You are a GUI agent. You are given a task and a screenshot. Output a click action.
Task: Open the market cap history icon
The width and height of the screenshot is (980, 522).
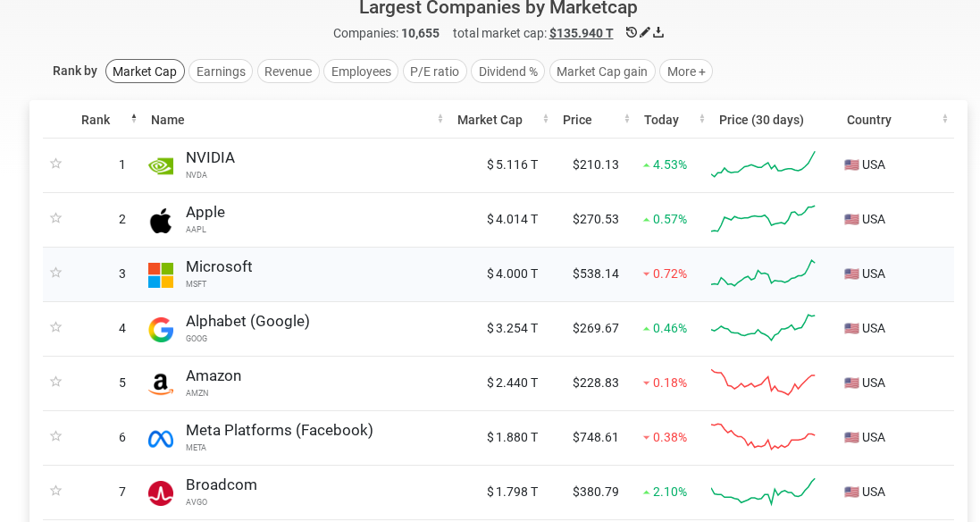(631, 32)
